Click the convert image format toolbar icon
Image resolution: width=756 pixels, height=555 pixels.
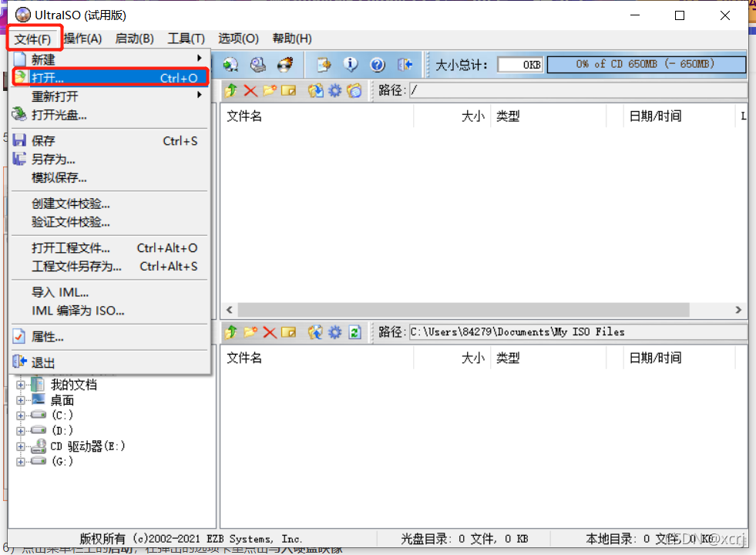[x=230, y=65]
